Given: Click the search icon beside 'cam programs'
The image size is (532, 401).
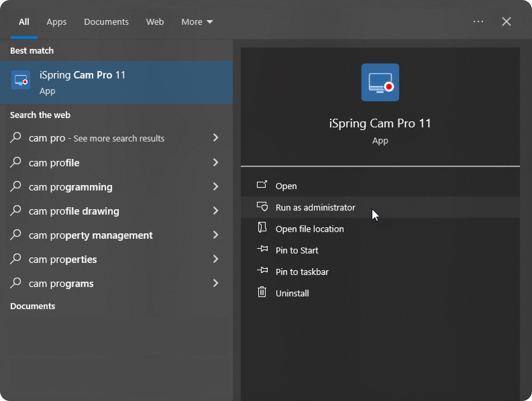Looking at the screenshot, I should click(16, 283).
